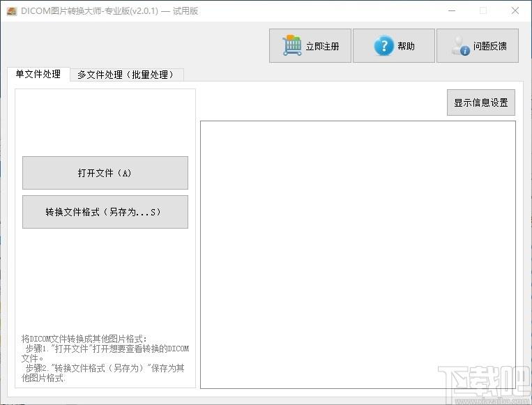The width and height of the screenshot is (532, 405).
Task: Click 打开文件（A）button
Action: (x=105, y=173)
